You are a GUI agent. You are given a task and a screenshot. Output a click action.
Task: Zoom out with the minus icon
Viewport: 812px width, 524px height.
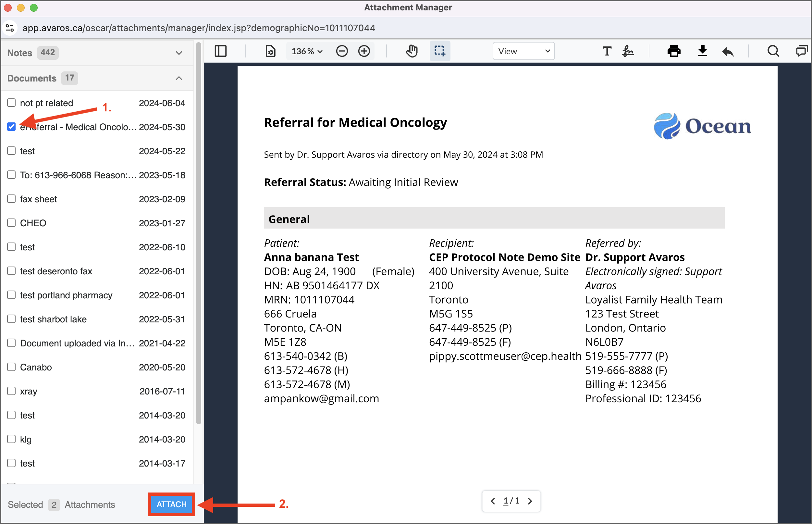[342, 51]
